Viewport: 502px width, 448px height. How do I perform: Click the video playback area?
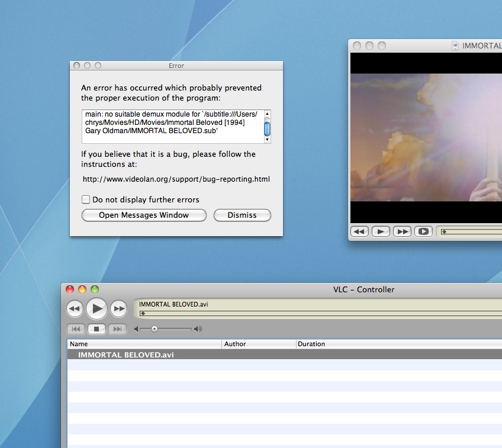(426, 138)
